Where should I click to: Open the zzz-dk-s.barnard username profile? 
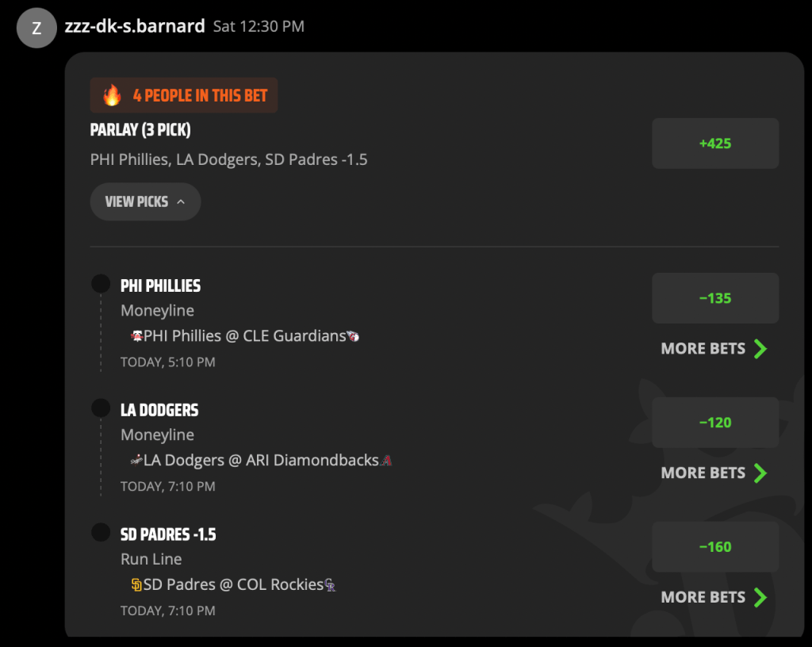[135, 26]
